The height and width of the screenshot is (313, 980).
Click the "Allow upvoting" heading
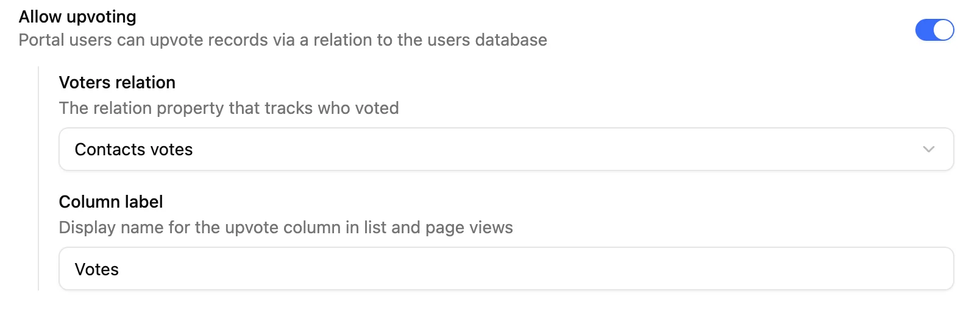[77, 16]
